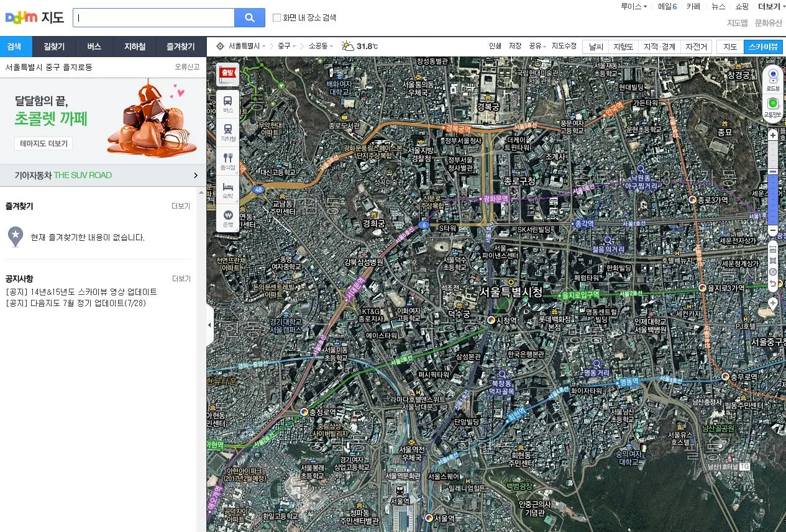Viewport: 786px width, 532px height.
Task: Click the Daum logo
Action: (x=22, y=17)
